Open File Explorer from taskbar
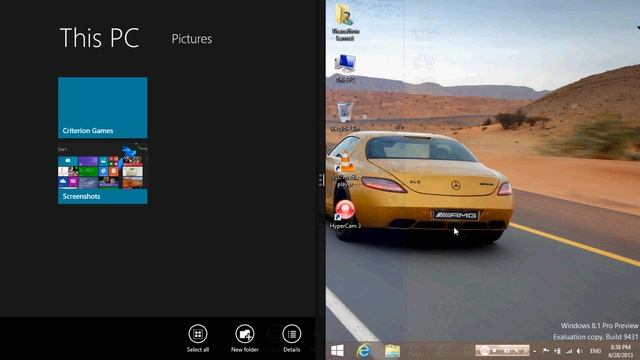Image resolution: width=640 pixels, height=360 pixels. pos(392,351)
